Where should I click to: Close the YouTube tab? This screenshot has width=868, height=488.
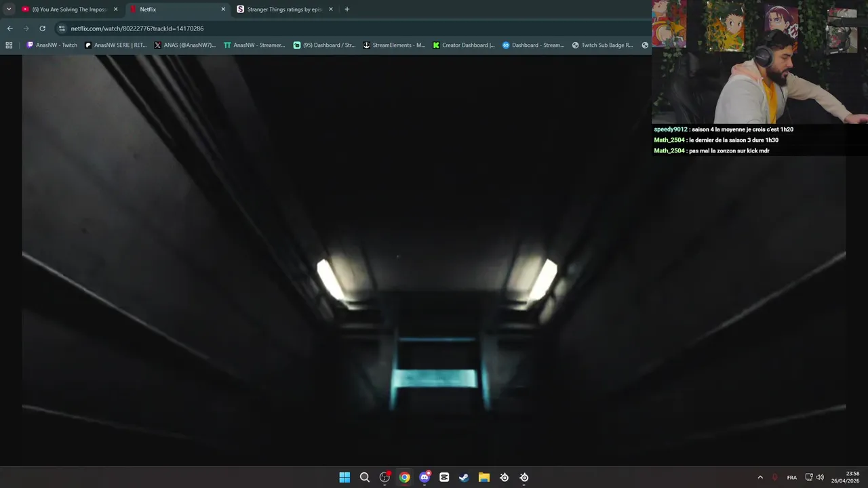point(115,9)
